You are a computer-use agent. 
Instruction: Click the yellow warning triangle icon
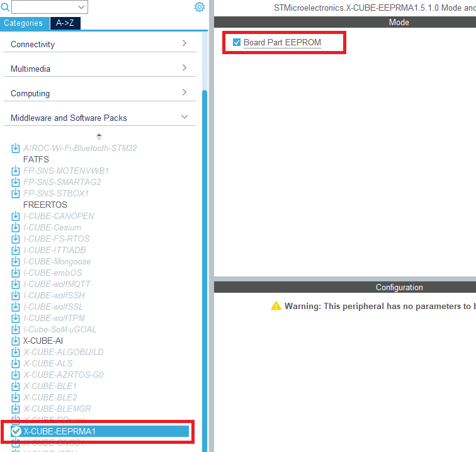point(276,306)
